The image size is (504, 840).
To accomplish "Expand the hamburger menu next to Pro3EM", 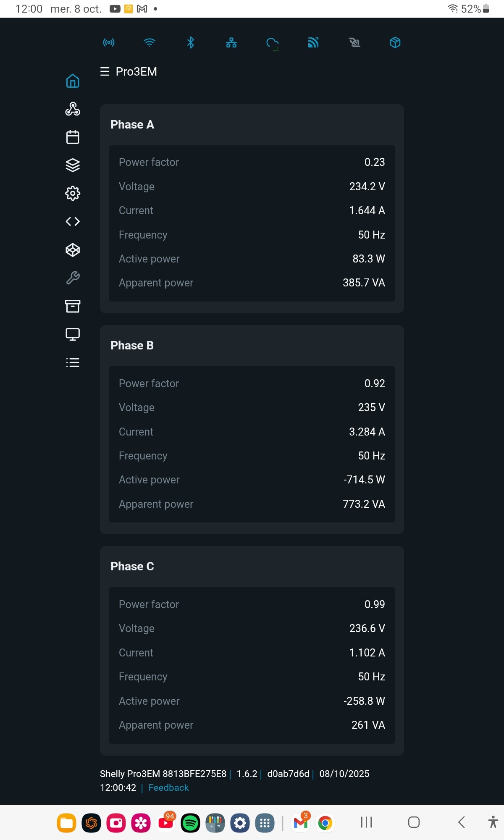I will coord(105,72).
